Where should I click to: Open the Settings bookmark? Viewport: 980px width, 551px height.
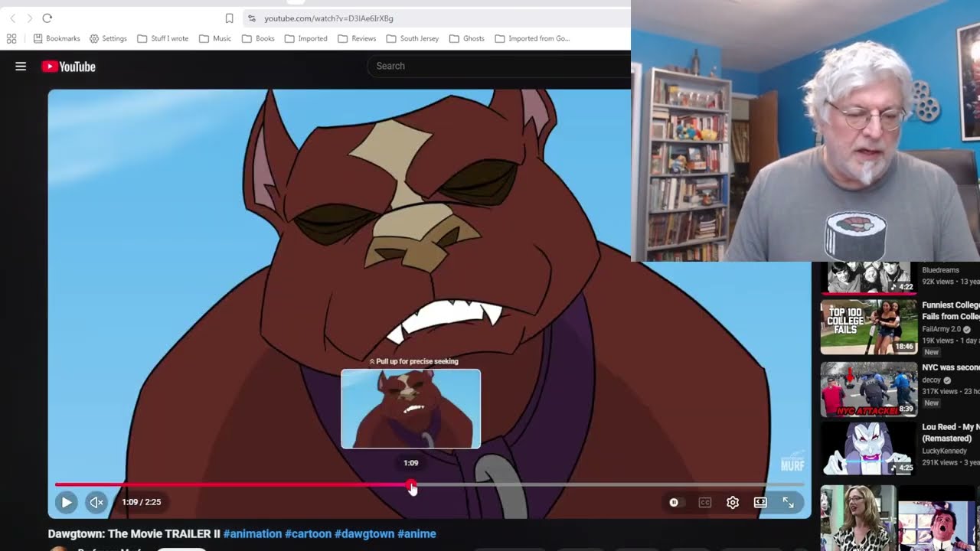pos(108,38)
